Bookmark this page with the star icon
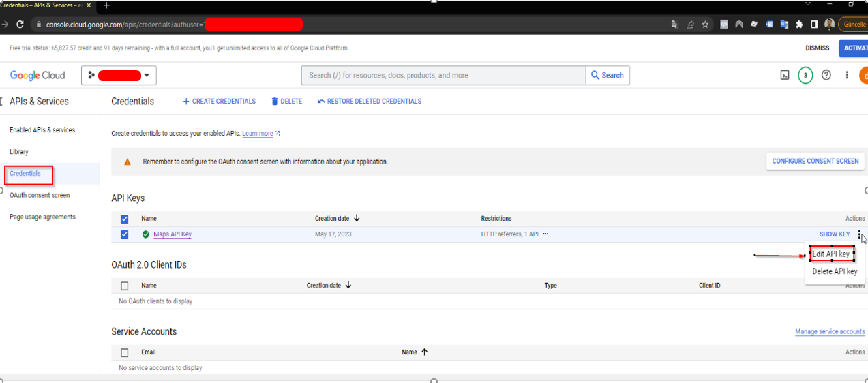 705,24
